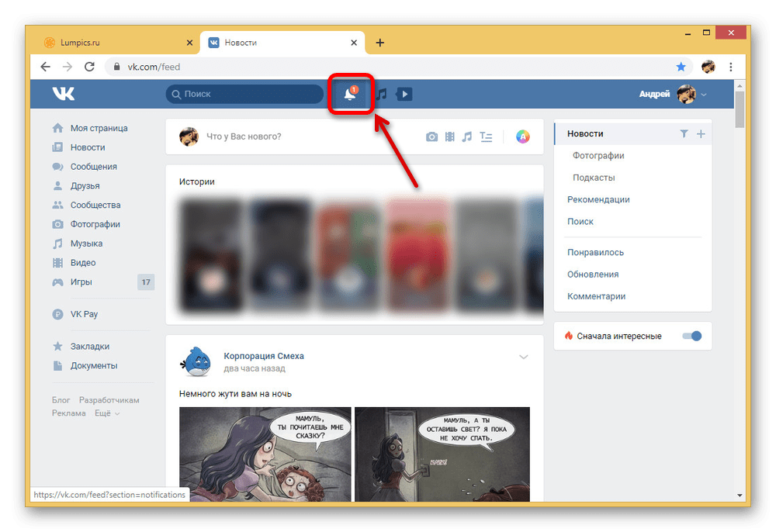Open a new browser tab
Viewport: 776px width, 532px height.
pos(379,43)
